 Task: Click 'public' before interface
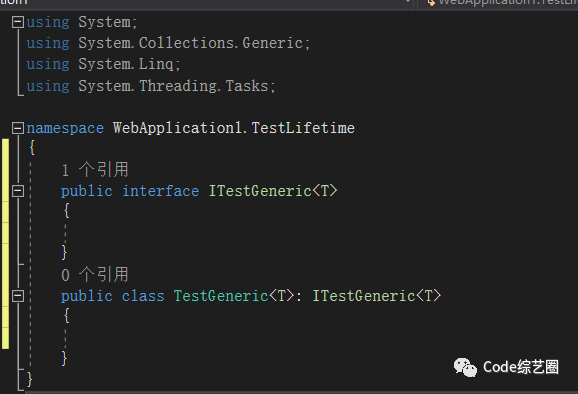click(x=87, y=191)
